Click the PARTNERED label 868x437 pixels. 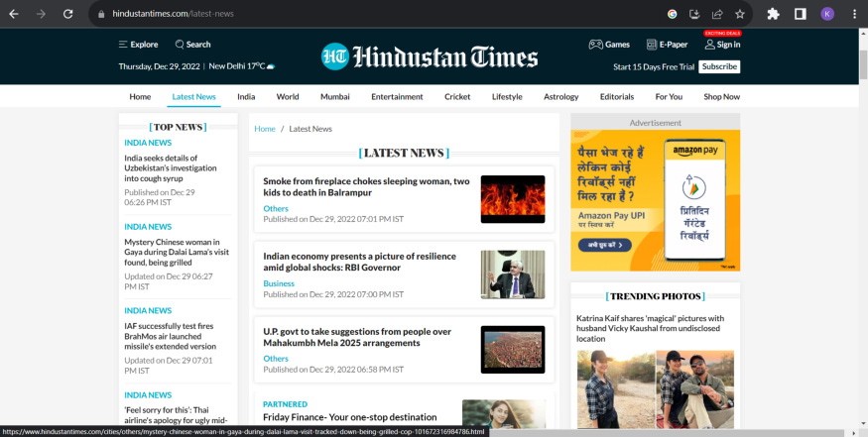[285, 404]
